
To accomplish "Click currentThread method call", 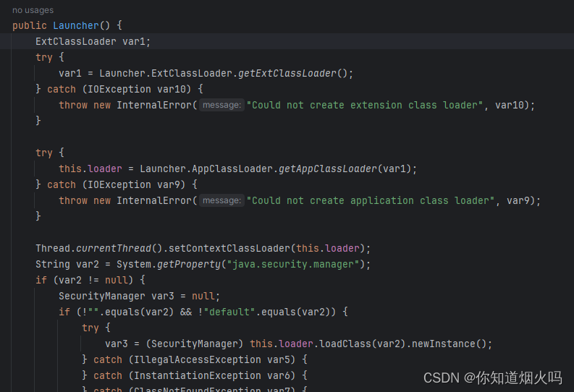I will pyautogui.click(x=114, y=248).
